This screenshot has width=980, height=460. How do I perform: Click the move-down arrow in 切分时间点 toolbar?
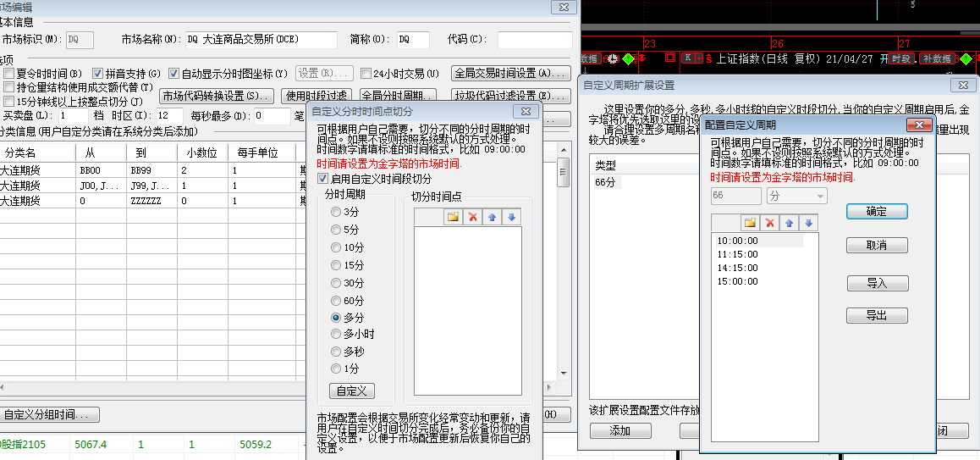point(510,217)
